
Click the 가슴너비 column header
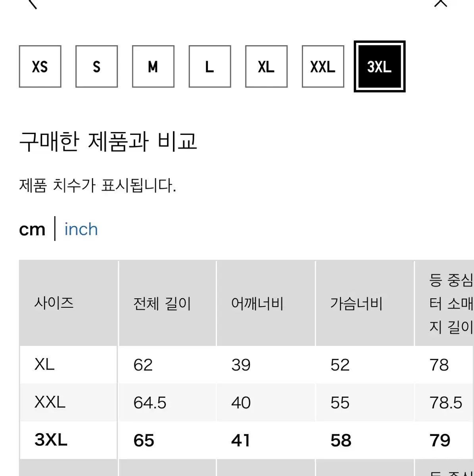(x=356, y=304)
